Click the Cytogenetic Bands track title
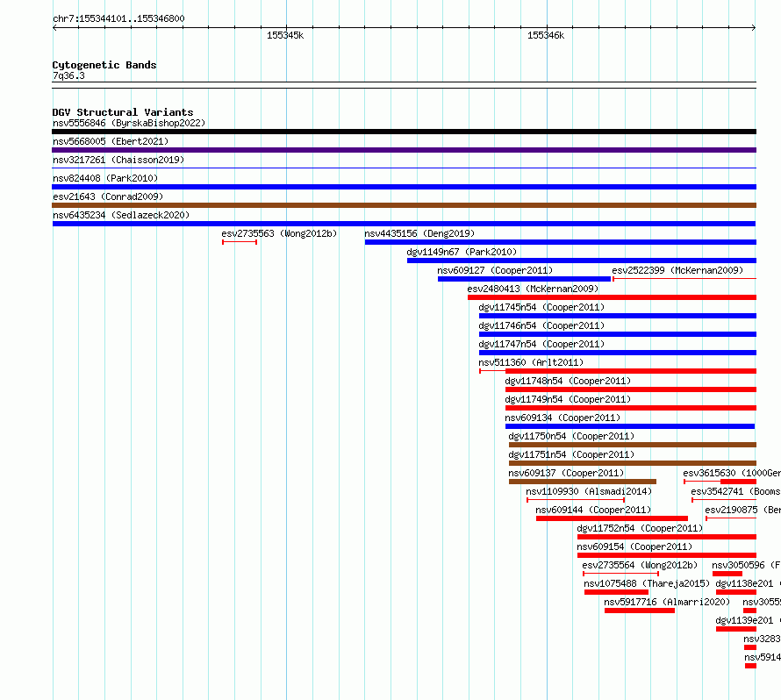781x700 pixels. pyautogui.click(x=104, y=65)
